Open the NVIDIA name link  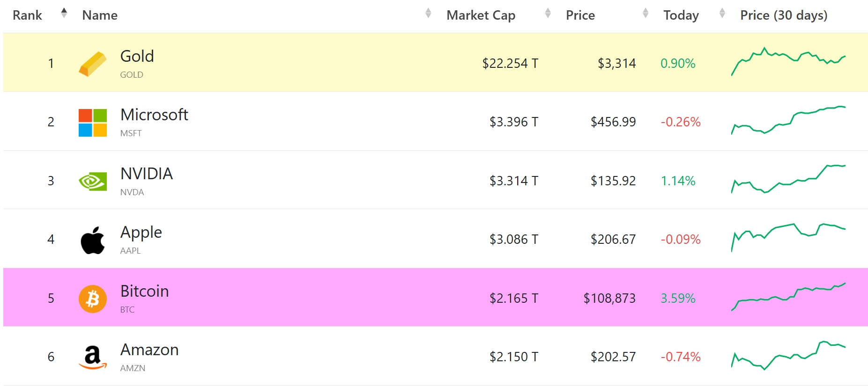(147, 174)
